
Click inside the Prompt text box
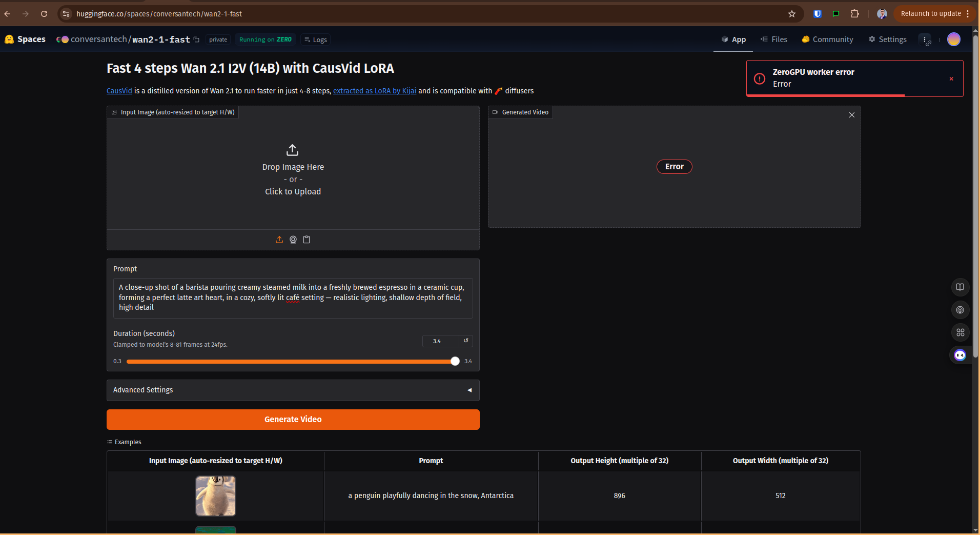tap(293, 298)
